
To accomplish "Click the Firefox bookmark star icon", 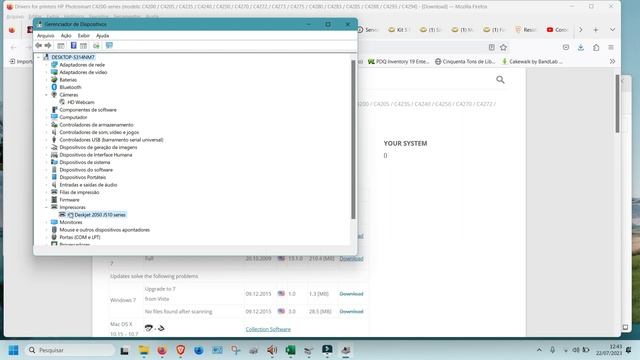I will pyautogui.click(x=503, y=47).
